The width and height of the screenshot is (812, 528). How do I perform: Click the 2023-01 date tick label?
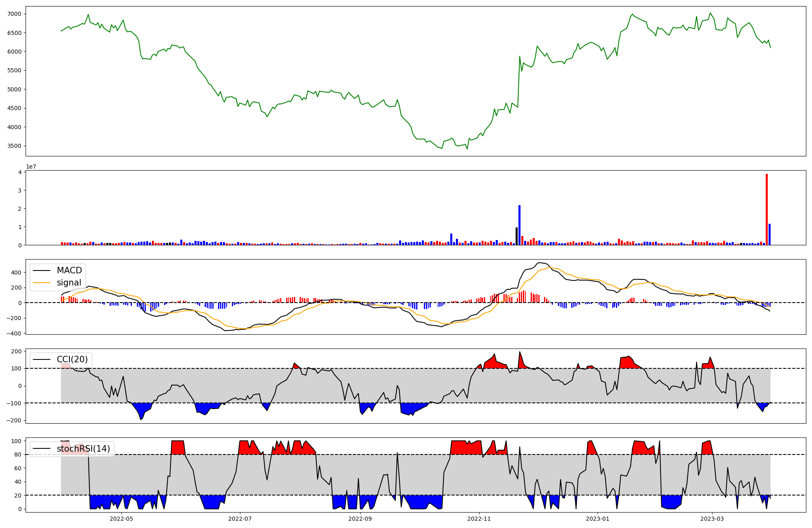pyautogui.click(x=598, y=519)
